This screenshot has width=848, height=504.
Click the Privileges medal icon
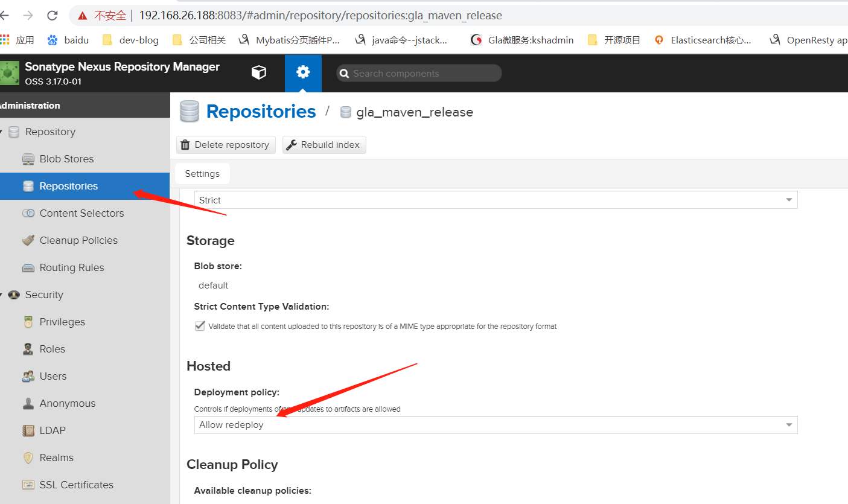28,322
